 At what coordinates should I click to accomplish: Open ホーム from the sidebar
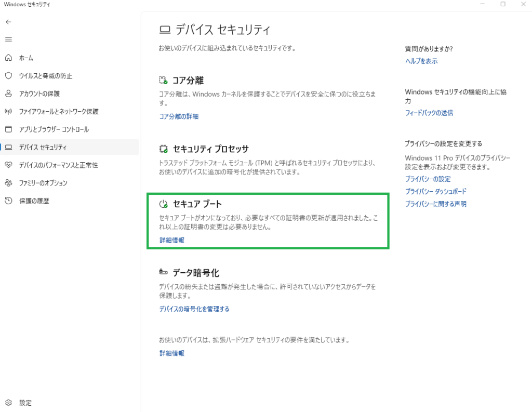(31, 58)
